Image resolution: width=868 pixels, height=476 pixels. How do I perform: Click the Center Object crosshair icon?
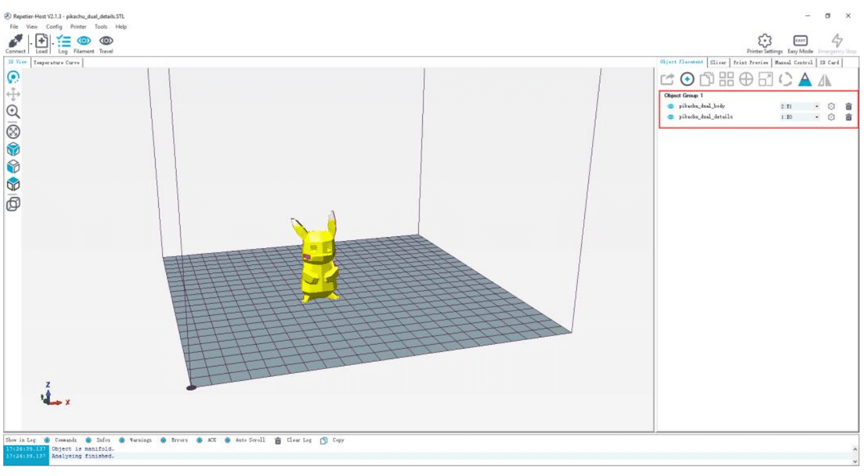746,79
